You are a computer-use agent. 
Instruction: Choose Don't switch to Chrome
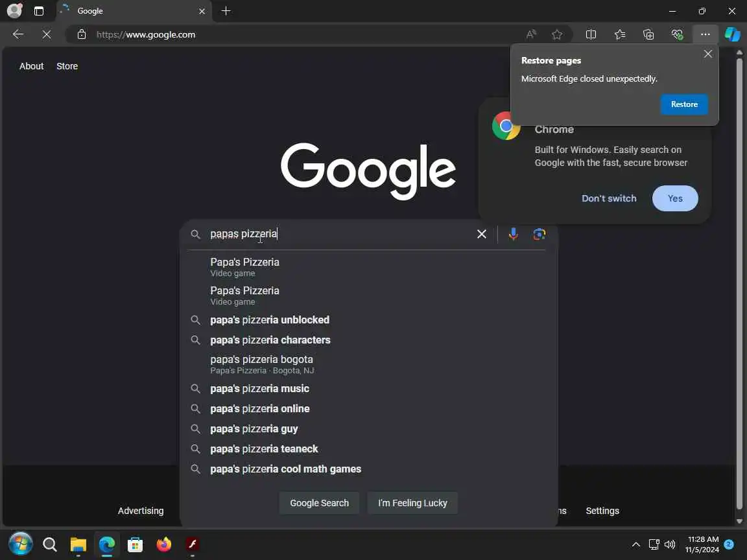pyautogui.click(x=609, y=198)
